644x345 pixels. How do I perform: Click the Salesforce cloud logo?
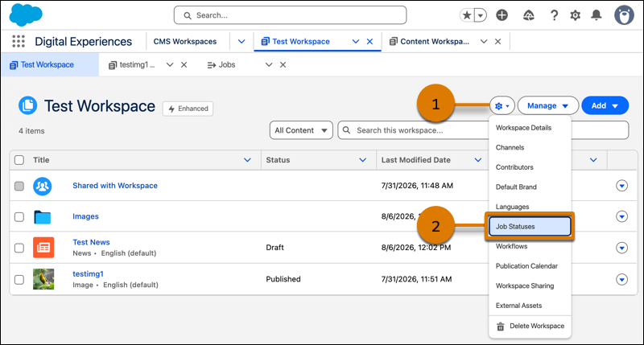tap(26, 14)
